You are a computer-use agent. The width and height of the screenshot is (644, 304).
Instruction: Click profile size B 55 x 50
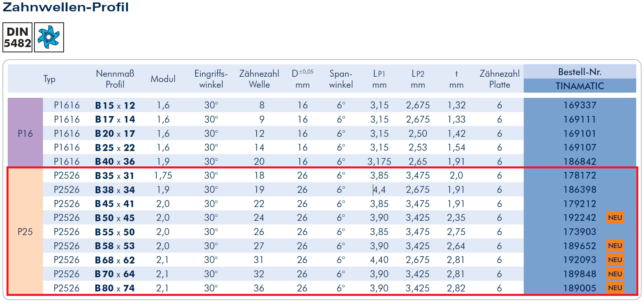(115, 232)
